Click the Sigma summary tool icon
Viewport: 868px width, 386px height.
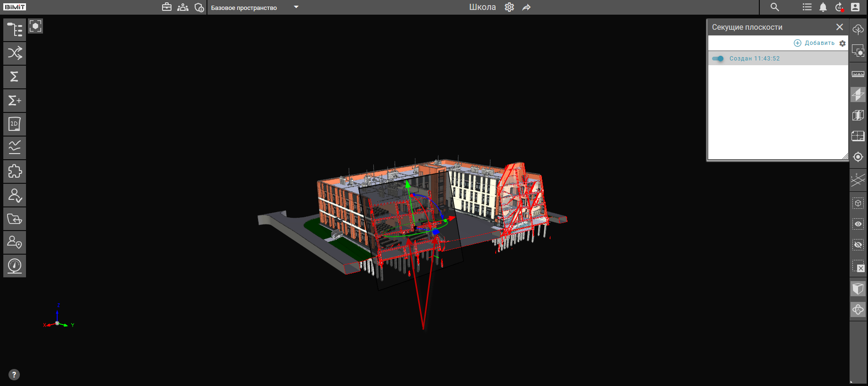(x=15, y=77)
